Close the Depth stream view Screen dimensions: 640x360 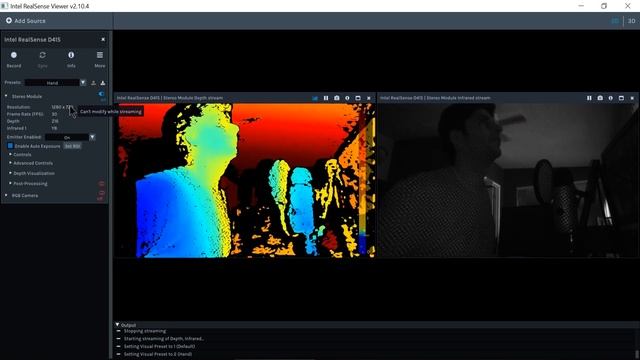(369, 98)
